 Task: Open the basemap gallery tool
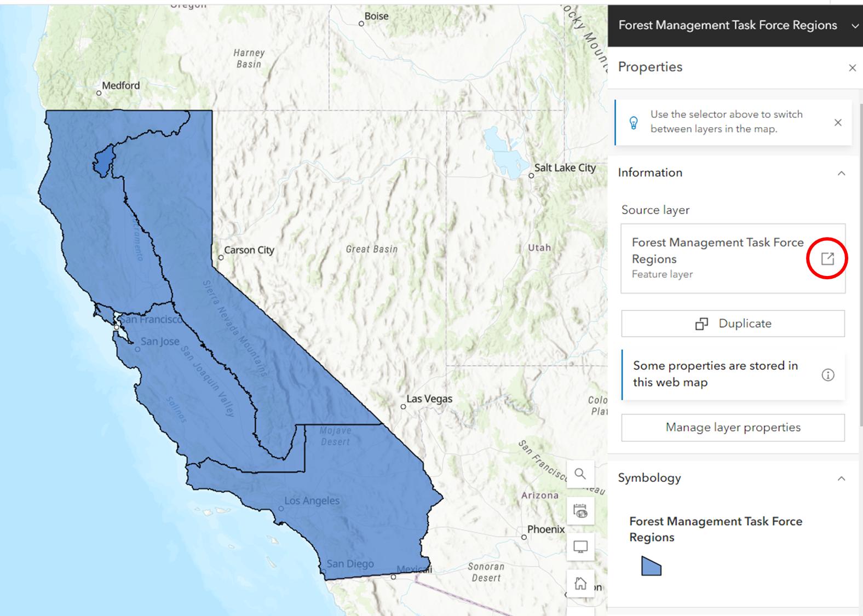580,511
